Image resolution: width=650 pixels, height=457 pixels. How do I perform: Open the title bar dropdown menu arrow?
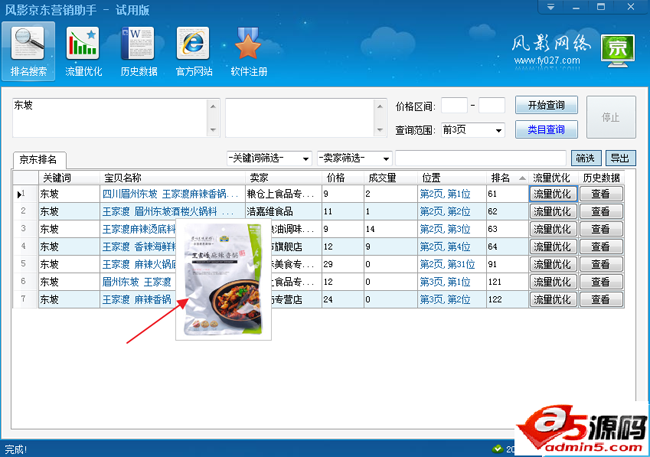(551, 7)
